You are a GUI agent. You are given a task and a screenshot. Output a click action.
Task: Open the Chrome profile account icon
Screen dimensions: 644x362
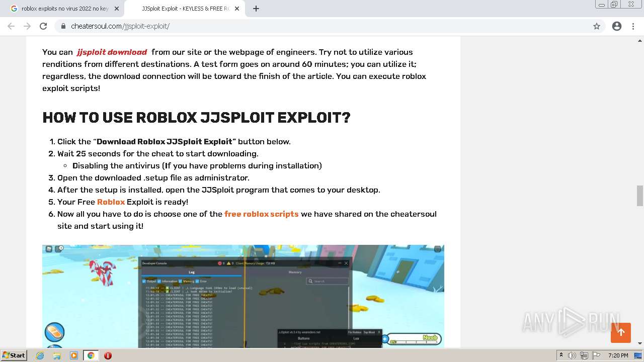pyautogui.click(x=617, y=26)
